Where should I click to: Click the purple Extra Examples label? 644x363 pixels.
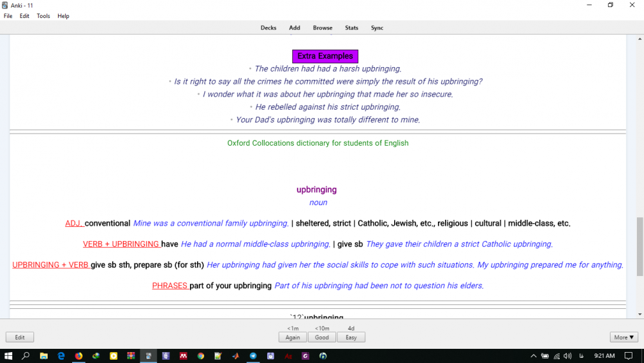325,56
